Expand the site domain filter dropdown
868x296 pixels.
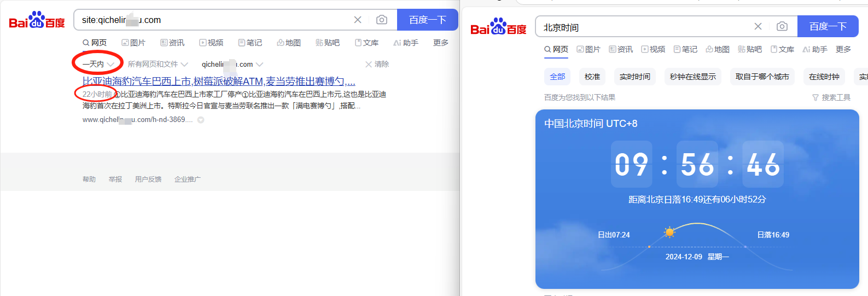tap(232, 64)
